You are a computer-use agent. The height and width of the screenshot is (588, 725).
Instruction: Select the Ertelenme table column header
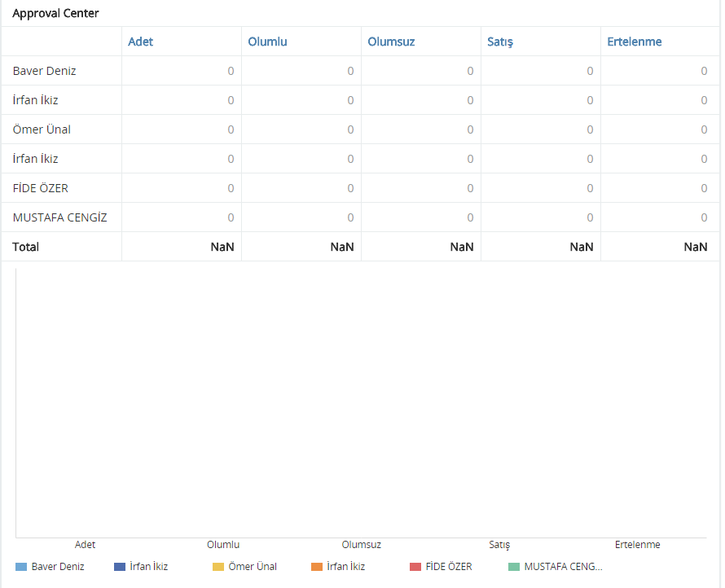tap(634, 42)
